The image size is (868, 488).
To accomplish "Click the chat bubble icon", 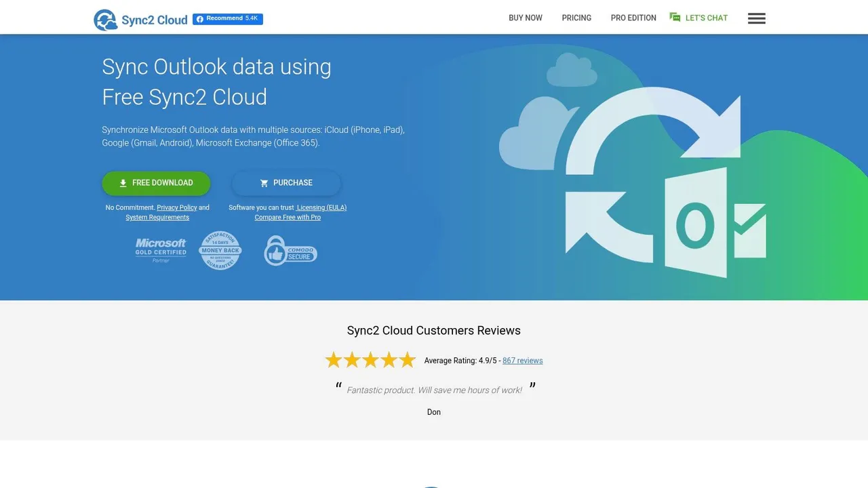I will pos(675,18).
